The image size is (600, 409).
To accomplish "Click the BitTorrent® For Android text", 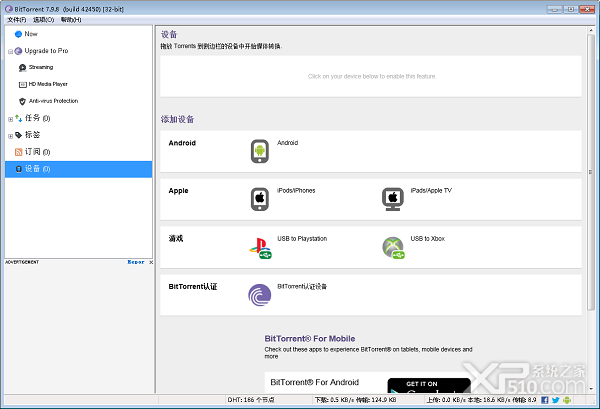I will click(315, 382).
